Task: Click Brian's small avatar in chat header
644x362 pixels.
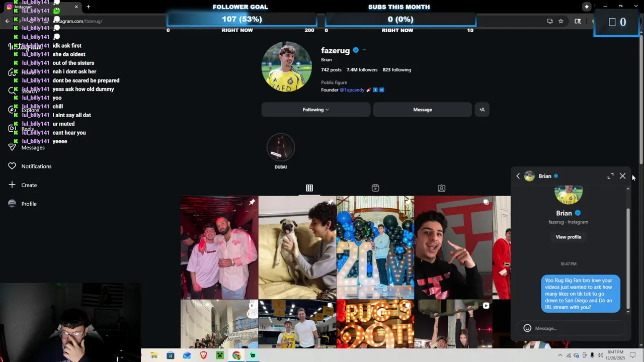Action: [529, 176]
